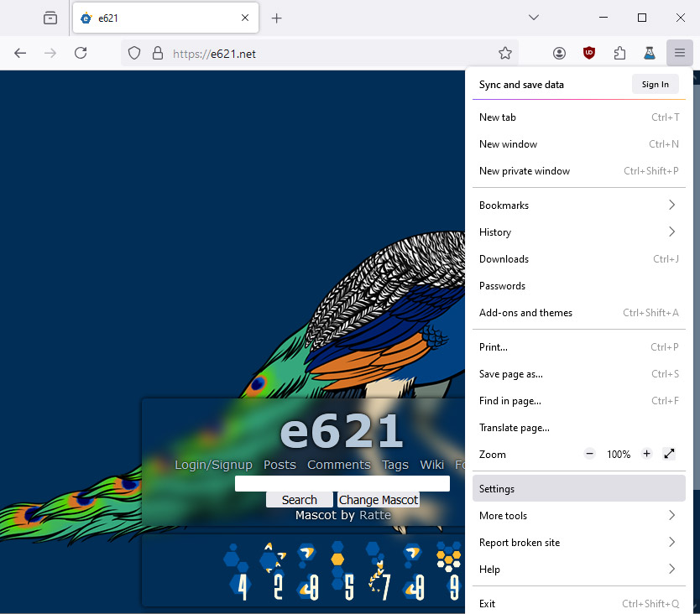Bookmark this page with the star
The height and width of the screenshot is (614, 700).
click(505, 54)
